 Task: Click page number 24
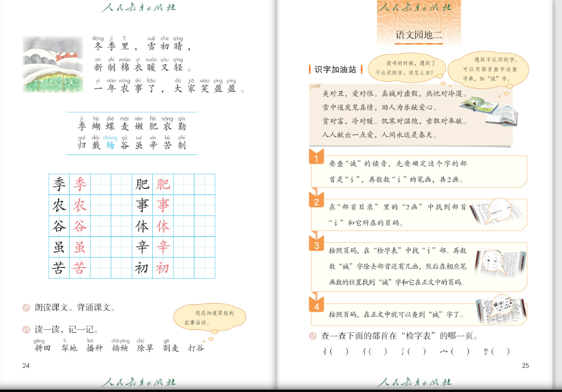26,366
